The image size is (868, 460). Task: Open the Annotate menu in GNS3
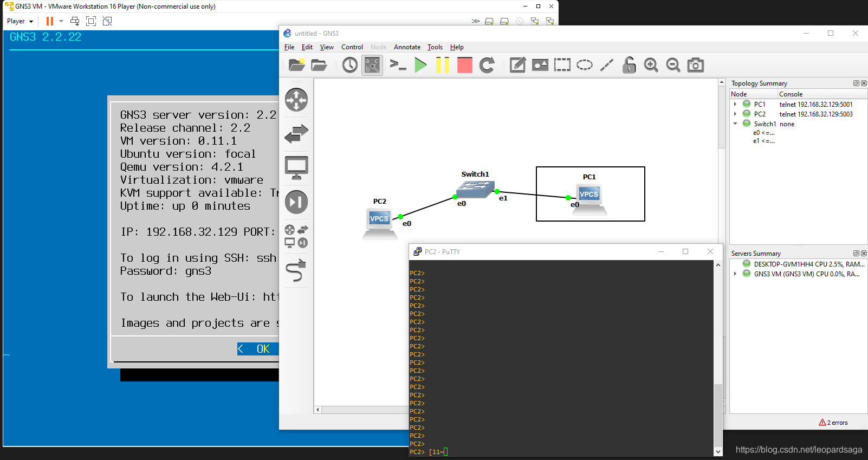[x=407, y=47]
